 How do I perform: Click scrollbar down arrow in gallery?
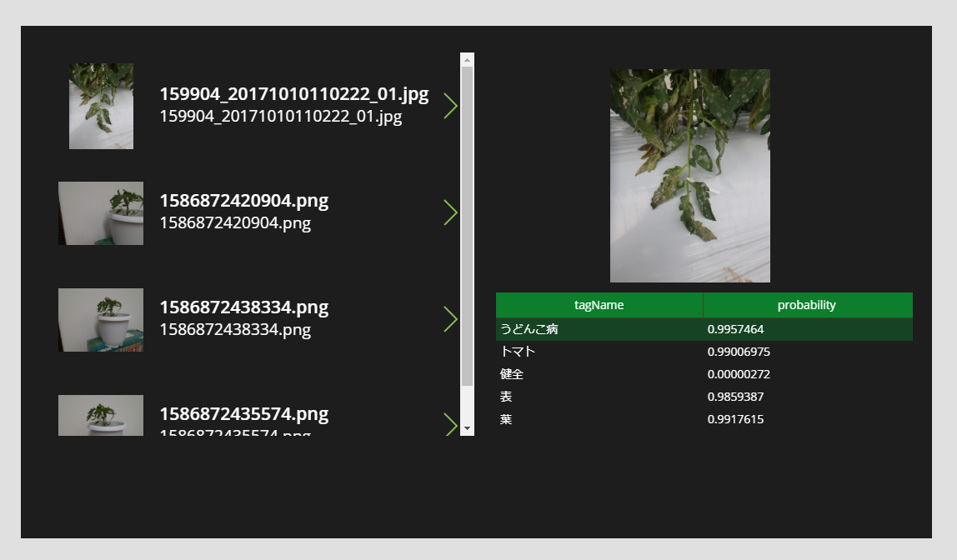pyautogui.click(x=468, y=429)
